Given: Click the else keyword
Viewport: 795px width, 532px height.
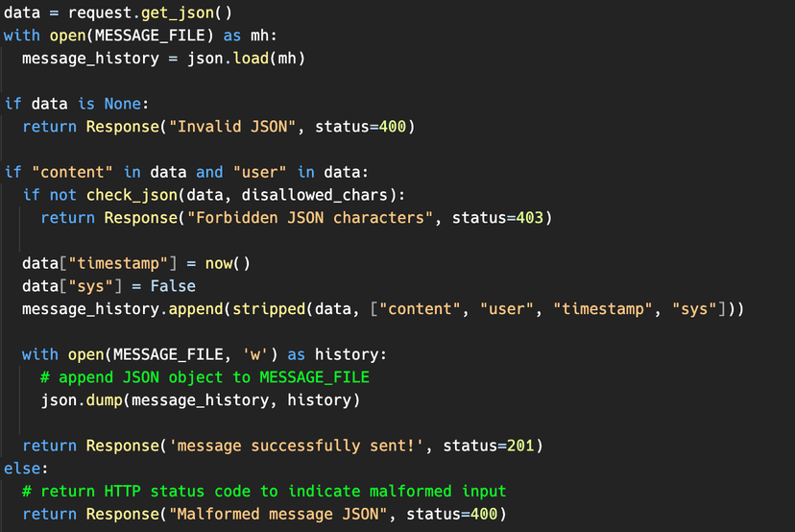Looking at the screenshot, I should coord(21,469).
